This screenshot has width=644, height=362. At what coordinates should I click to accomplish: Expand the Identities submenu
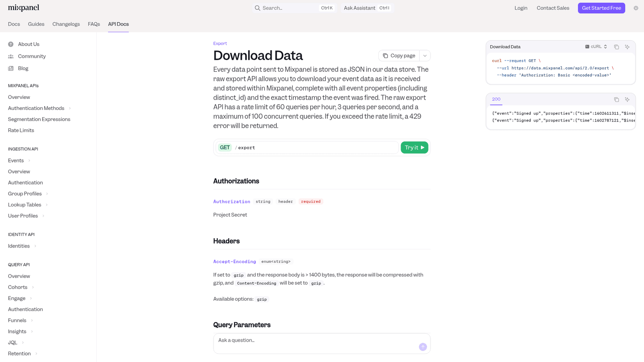coord(35,246)
